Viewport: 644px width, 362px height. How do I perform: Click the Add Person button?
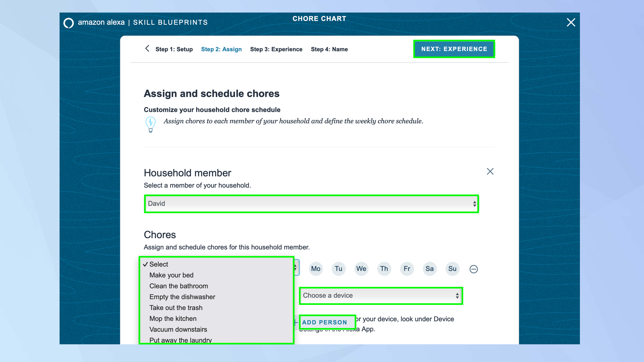[325, 322]
